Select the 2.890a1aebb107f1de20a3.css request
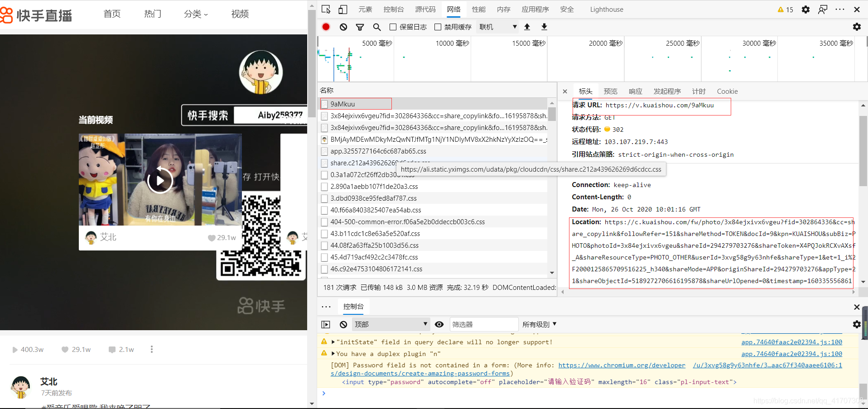The width and height of the screenshot is (868, 409). [x=433, y=187]
